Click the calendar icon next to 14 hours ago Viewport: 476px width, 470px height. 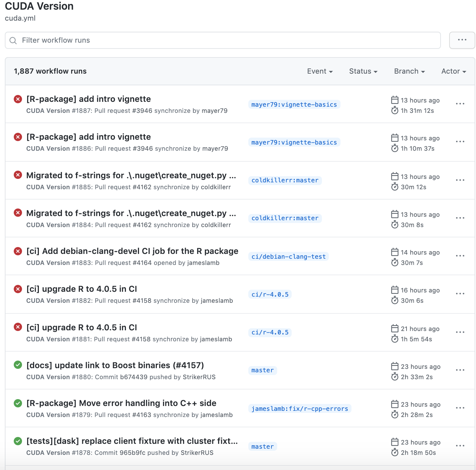click(x=394, y=252)
